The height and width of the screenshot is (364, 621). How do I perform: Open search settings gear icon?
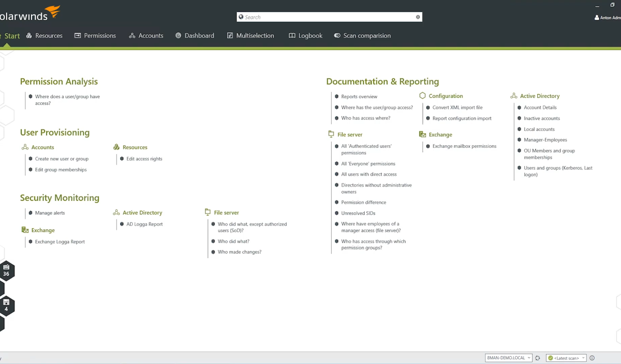[x=418, y=17]
